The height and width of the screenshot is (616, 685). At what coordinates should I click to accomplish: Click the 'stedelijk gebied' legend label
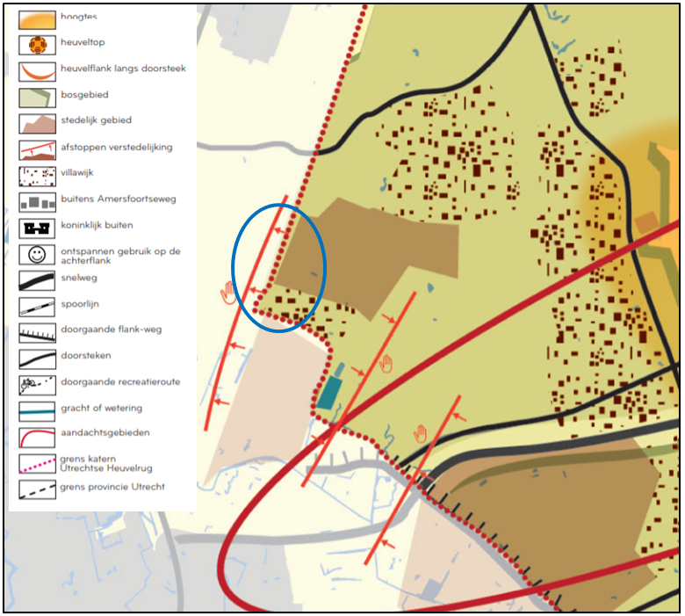point(96,120)
